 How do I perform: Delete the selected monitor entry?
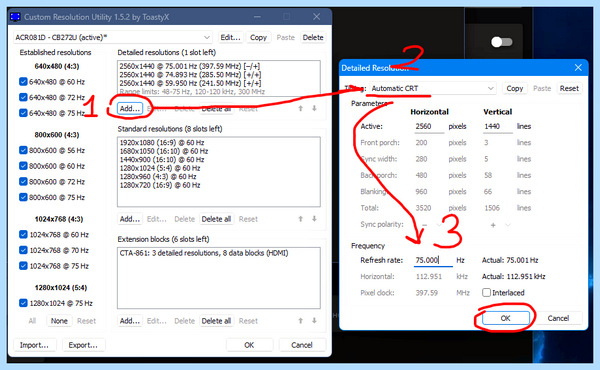pos(313,37)
